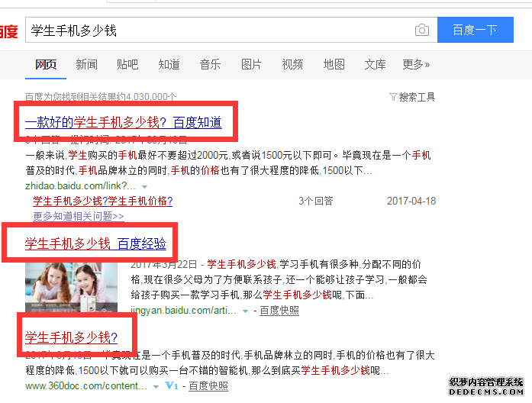Image resolution: width=532 pixels, height=403 pixels.
Task: Open the 音乐 tab
Action: 210,64
